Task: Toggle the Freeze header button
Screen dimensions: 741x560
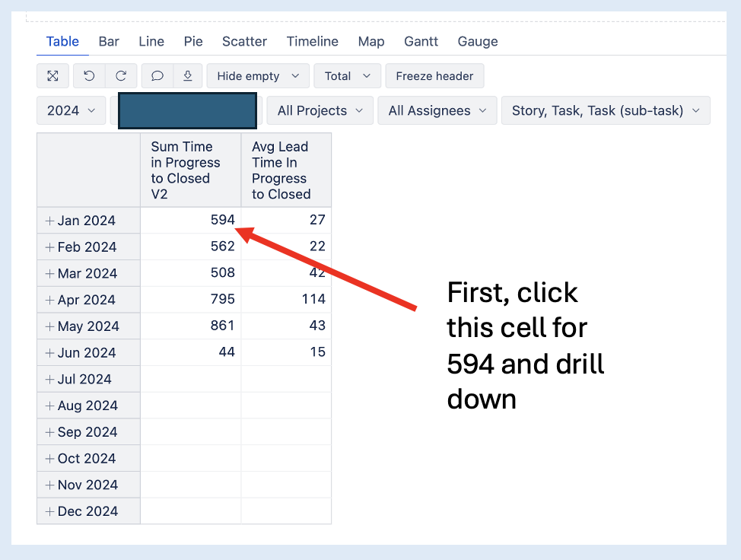Action: (434, 76)
